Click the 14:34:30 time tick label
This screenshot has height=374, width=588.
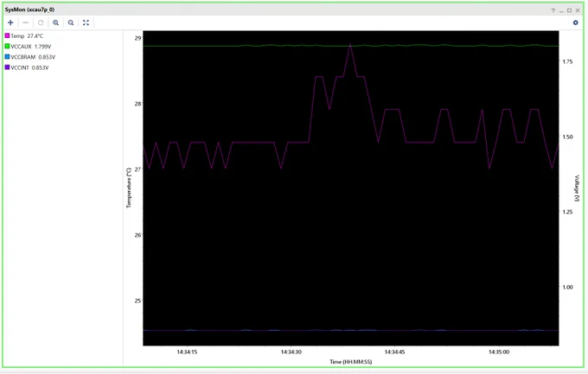pyautogui.click(x=291, y=352)
